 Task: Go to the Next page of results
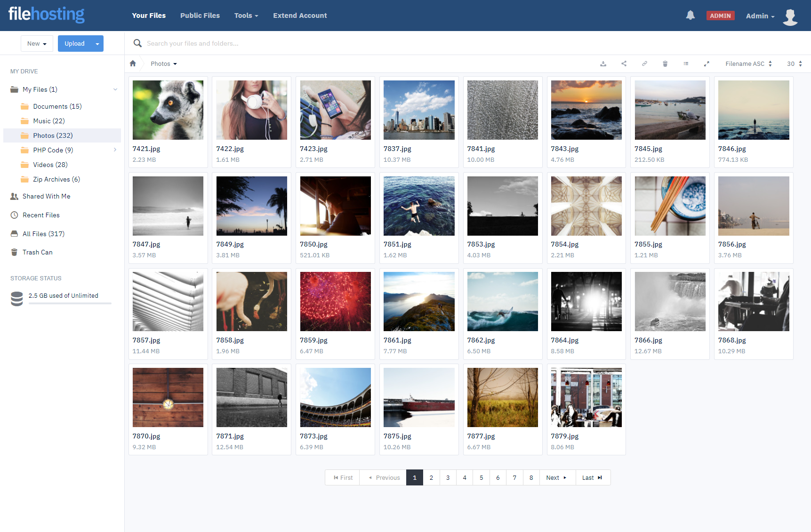point(557,478)
